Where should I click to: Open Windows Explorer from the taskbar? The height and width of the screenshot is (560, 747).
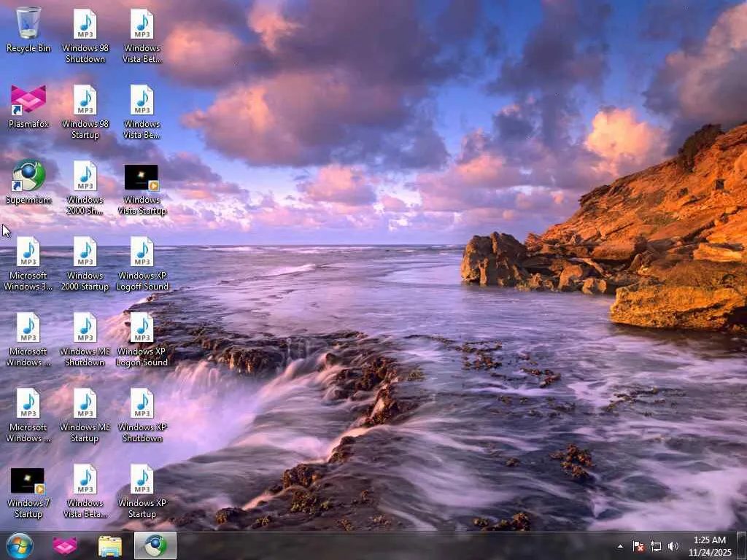[110, 545]
